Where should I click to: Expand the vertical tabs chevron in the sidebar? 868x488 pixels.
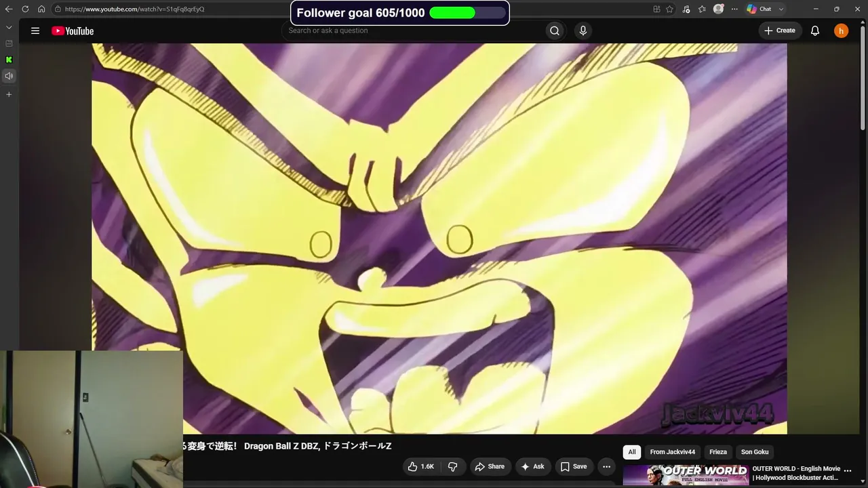(9, 27)
